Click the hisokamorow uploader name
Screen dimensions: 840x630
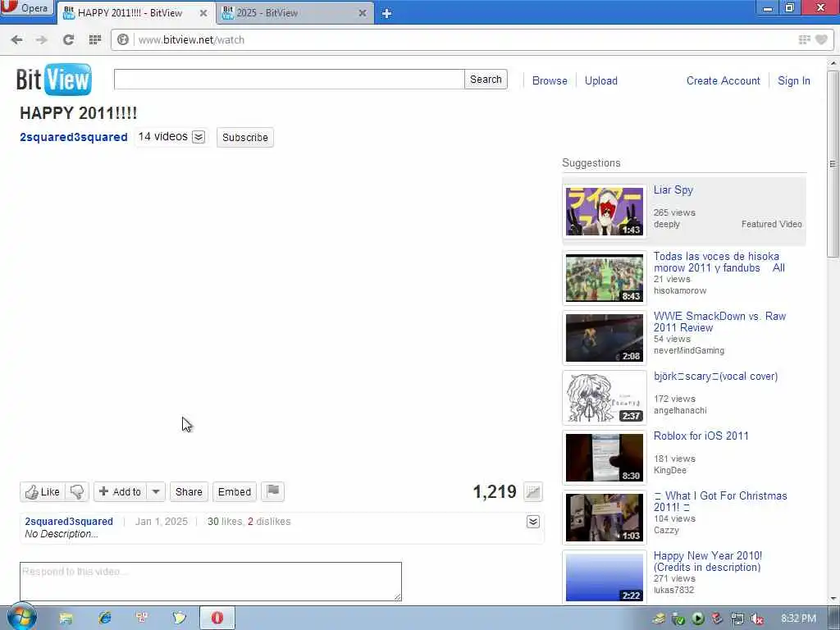pos(680,290)
